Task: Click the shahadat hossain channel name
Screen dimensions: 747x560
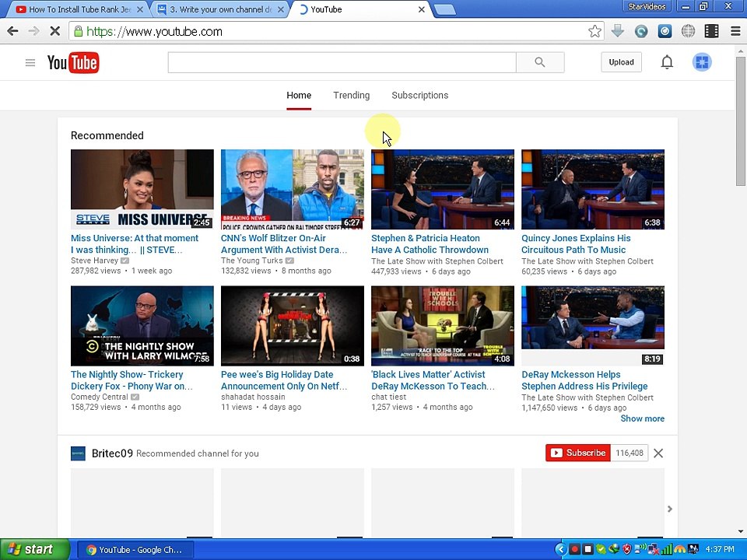Action: coord(253,397)
